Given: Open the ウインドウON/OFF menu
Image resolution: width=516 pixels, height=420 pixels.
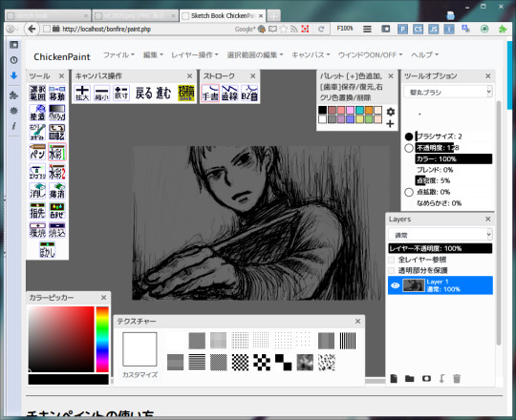Looking at the screenshot, I should (370, 54).
